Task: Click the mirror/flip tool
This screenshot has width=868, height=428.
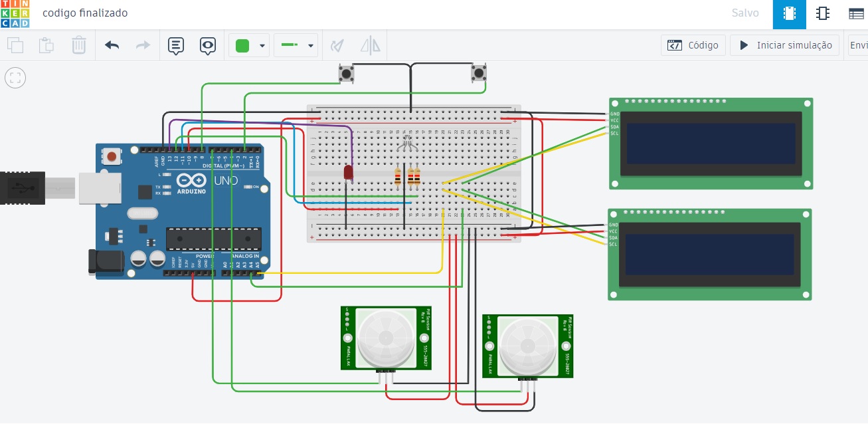Action: coord(370,45)
